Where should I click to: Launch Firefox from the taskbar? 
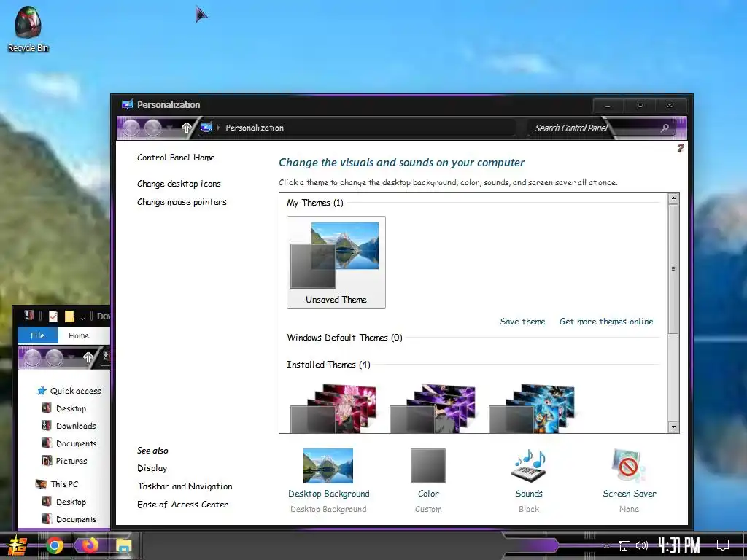(x=89, y=545)
